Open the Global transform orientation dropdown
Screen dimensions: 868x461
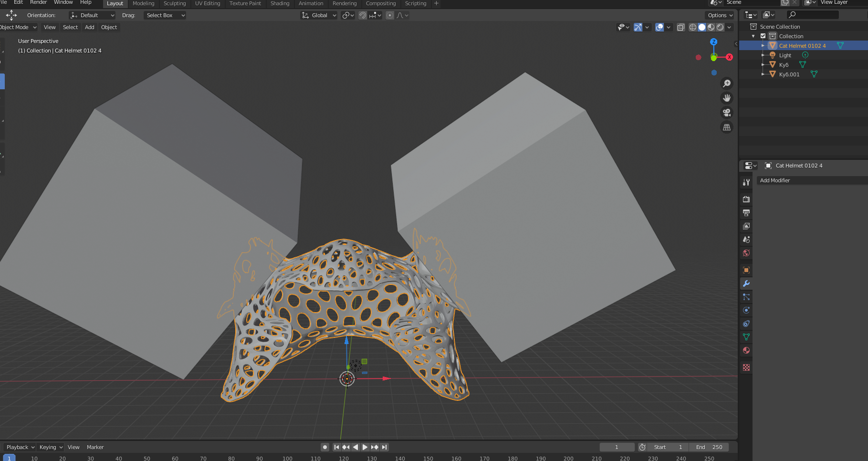tap(319, 15)
